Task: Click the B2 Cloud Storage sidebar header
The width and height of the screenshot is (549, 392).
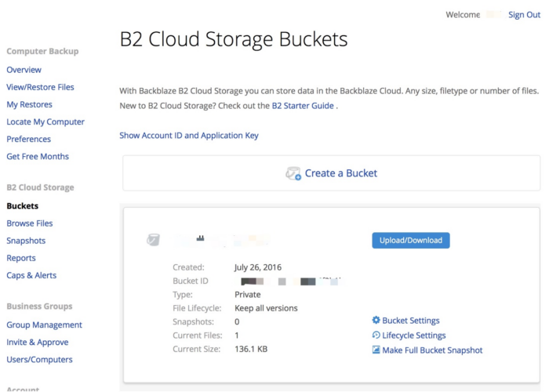Action: click(40, 187)
